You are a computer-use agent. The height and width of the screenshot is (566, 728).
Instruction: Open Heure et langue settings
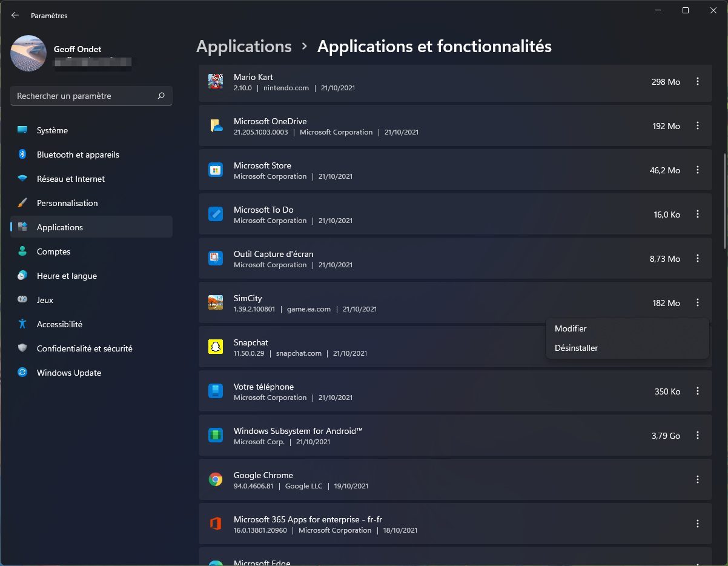click(91, 276)
